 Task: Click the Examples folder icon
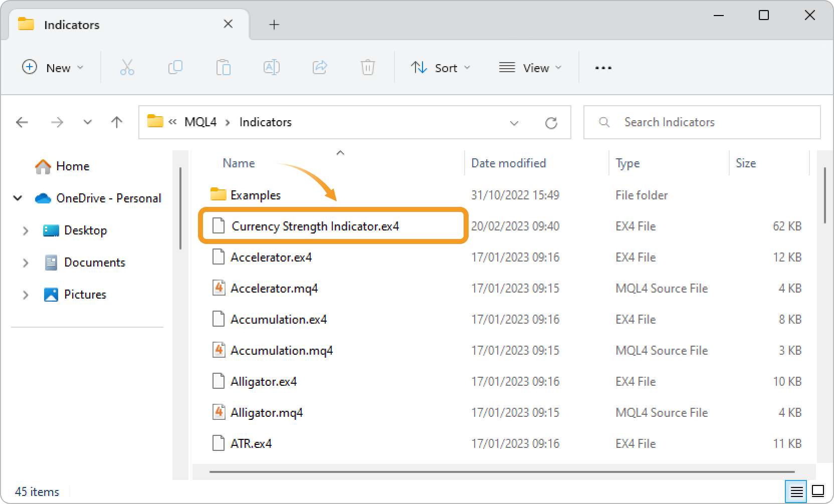[218, 194]
